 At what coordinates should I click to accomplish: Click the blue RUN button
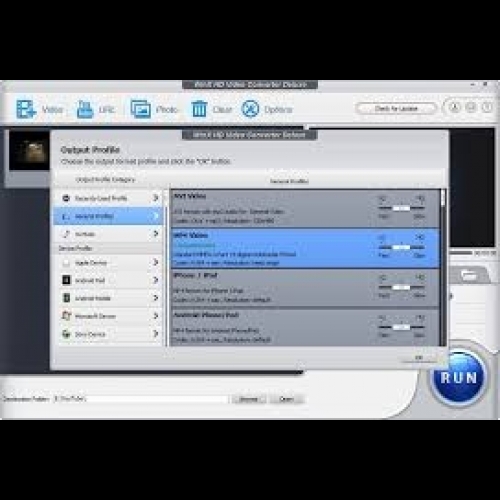point(459,378)
